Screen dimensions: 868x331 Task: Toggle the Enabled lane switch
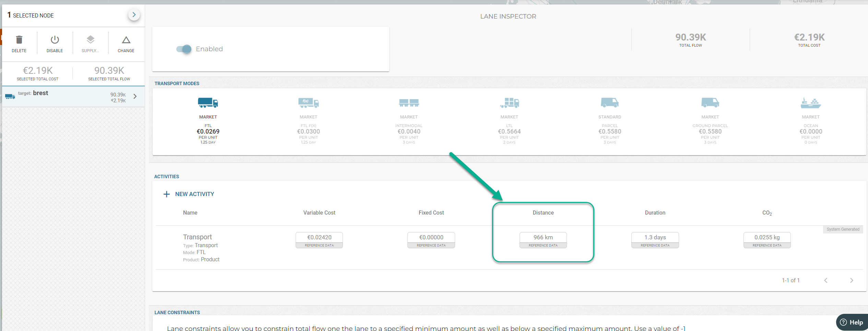click(x=184, y=49)
